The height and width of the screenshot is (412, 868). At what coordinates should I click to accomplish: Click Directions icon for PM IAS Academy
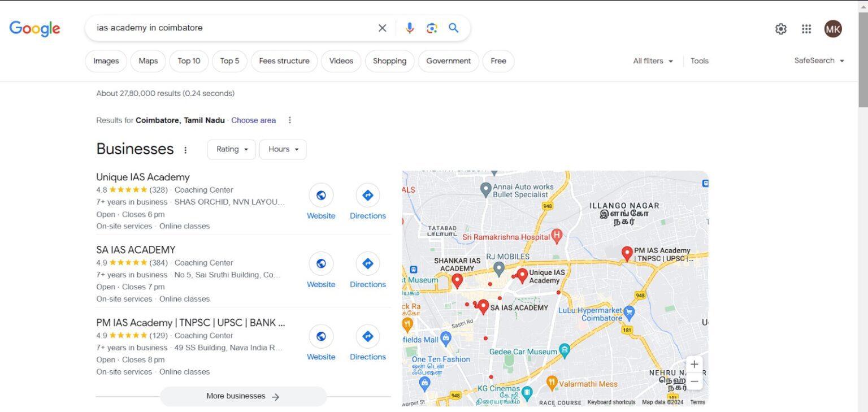click(x=368, y=336)
